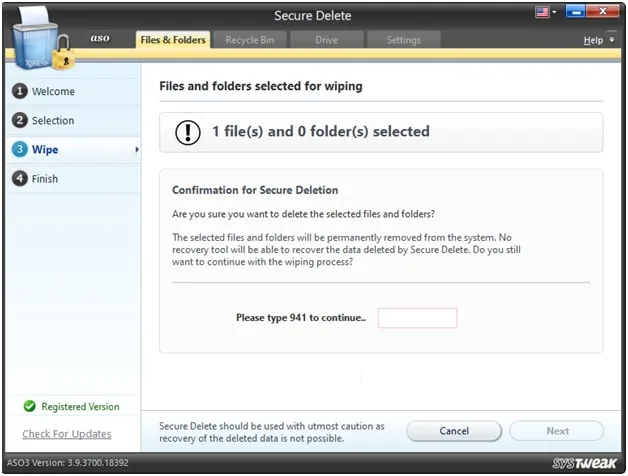Expand the Help dropdown arrow
The height and width of the screenshot is (476, 628).
click(x=612, y=39)
